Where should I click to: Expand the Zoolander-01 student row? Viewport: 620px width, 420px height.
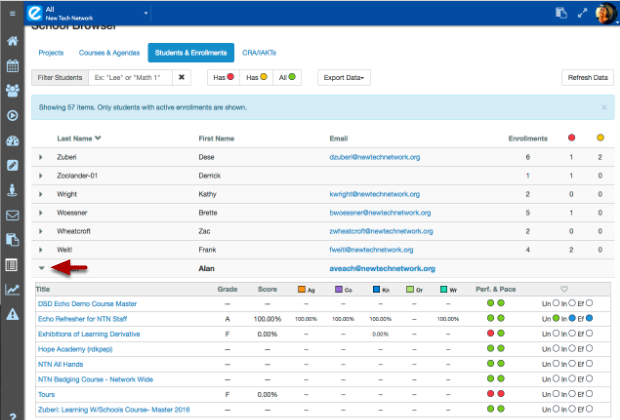tap(40, 176)
